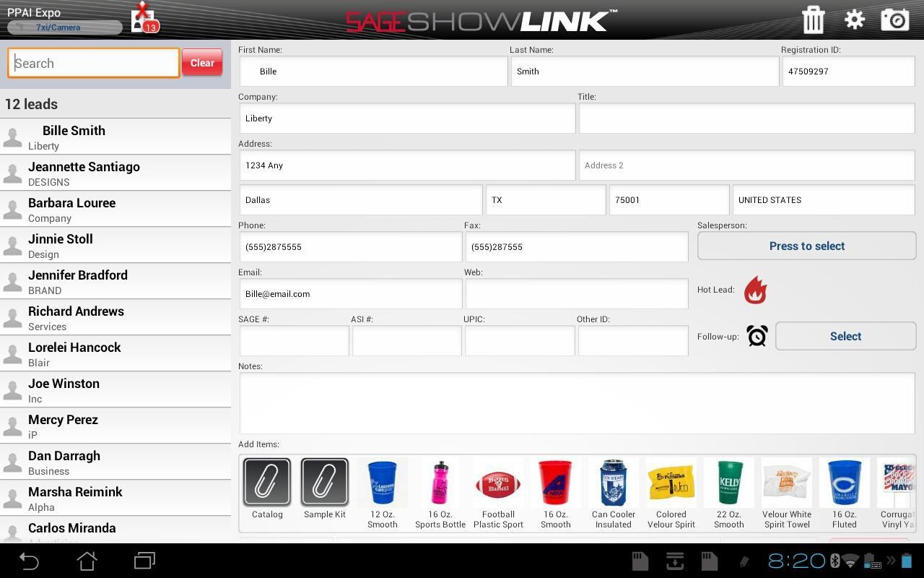Add the Colored Velour Spirit towel
924x578 pixels.
tap(671, 493)
